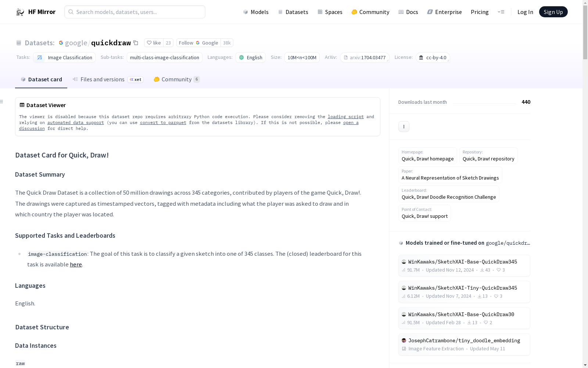The width and height of the screenshot is (588, 368).
Task: Click the Models trained section cube icon
Action: tap(401, 243)
